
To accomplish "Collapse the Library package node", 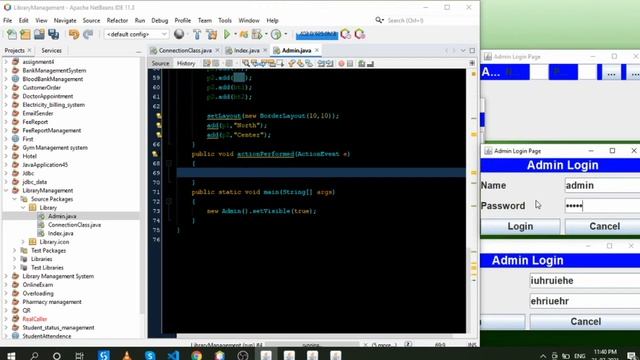I will pyautogui.click(x=23, y=207).
